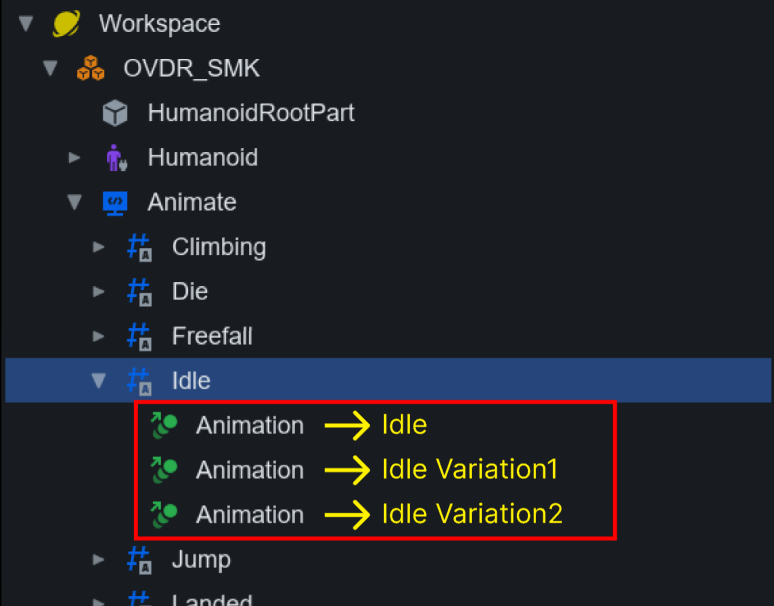Collapse the Animate script node
This screenshot has width=774, height=606.
coord(74,202)
